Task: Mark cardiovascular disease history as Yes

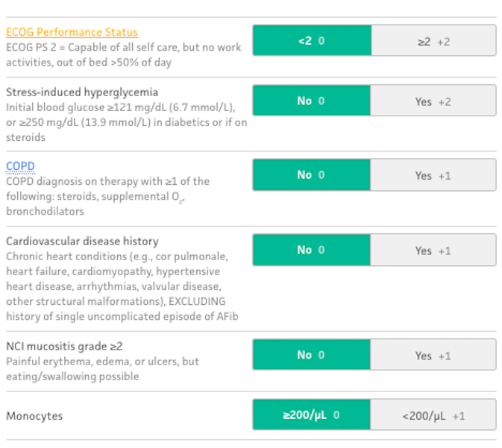Action: (433, 250)
